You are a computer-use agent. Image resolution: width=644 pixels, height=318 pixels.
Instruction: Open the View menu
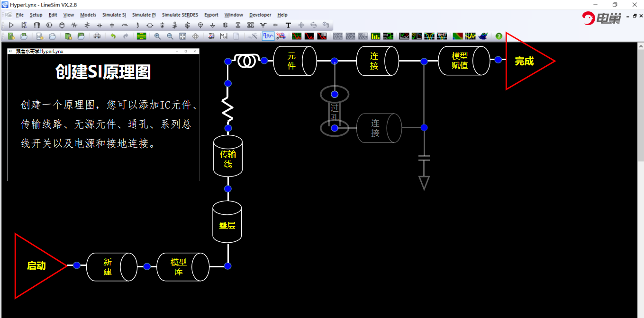click(x=69, y=15)
